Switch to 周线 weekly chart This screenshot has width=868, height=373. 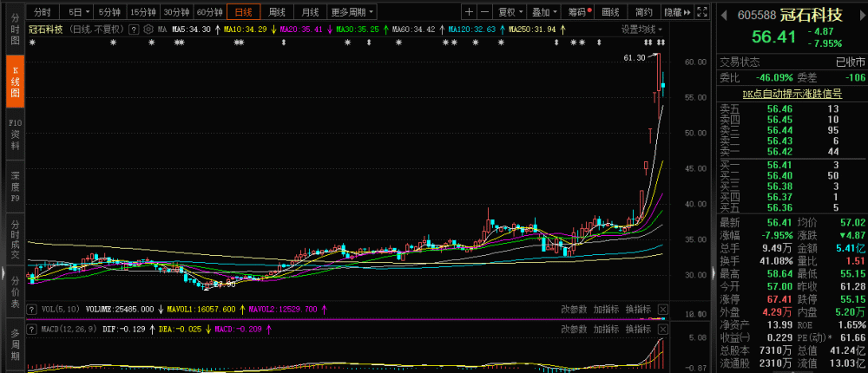(x=277, y=11)
